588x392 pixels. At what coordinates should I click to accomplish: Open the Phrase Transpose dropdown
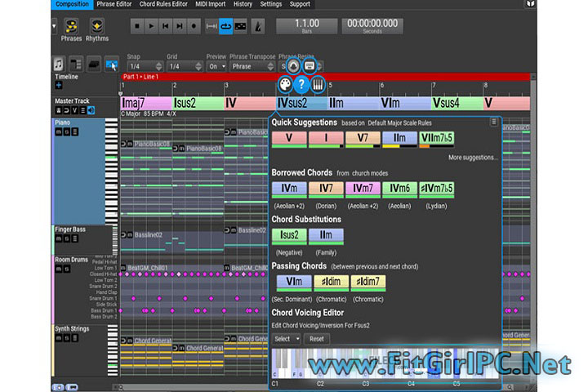coord(252,66)
